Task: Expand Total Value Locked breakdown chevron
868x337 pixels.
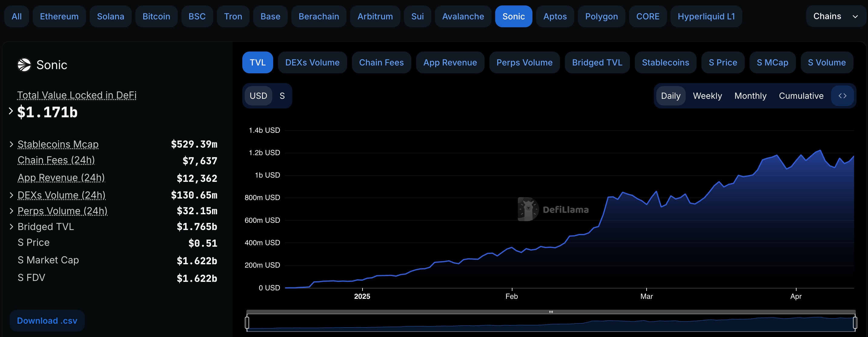Action: tap(11, 111)
